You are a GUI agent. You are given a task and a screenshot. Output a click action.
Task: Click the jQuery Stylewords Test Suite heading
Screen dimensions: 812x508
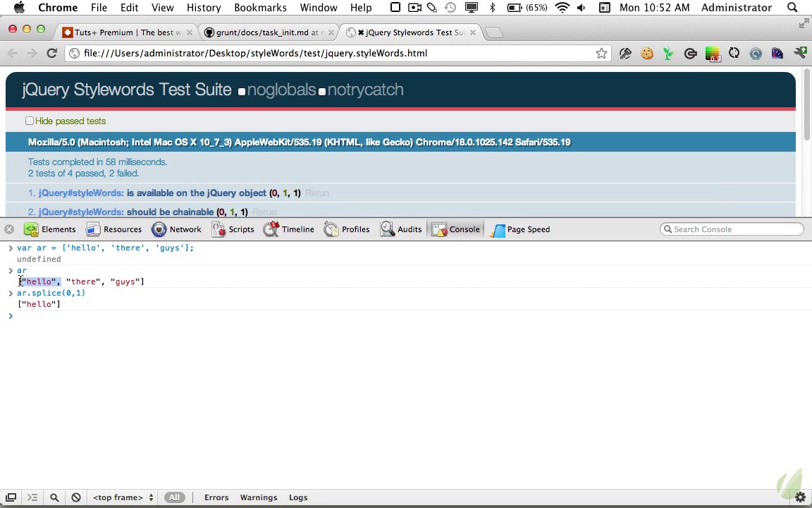point(127,89)
